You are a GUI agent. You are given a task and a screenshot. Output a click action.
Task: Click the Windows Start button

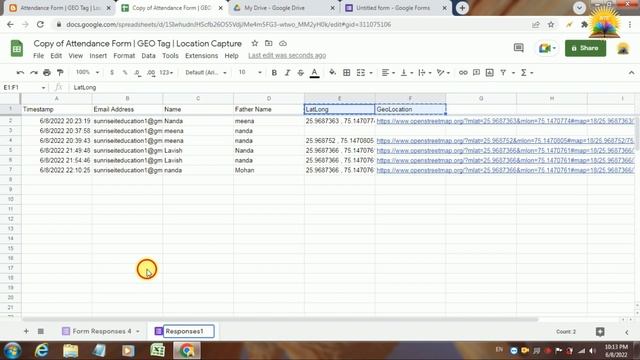[12, 350]
